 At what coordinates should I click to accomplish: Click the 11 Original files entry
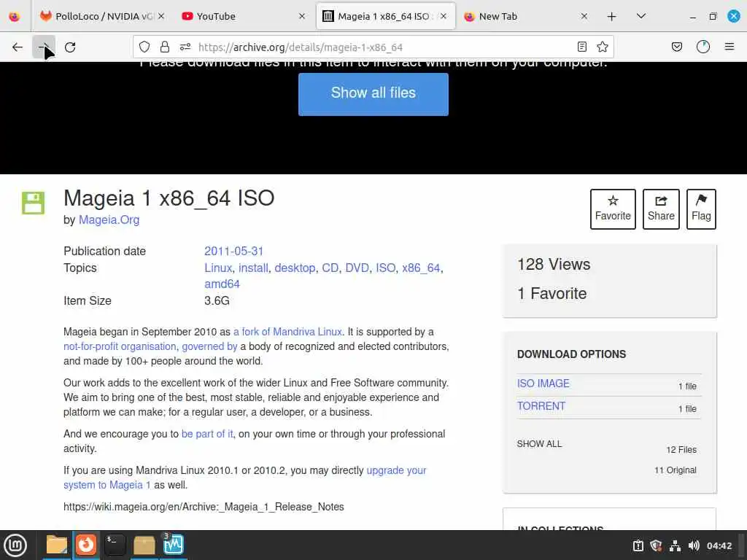tap(675, 470)
